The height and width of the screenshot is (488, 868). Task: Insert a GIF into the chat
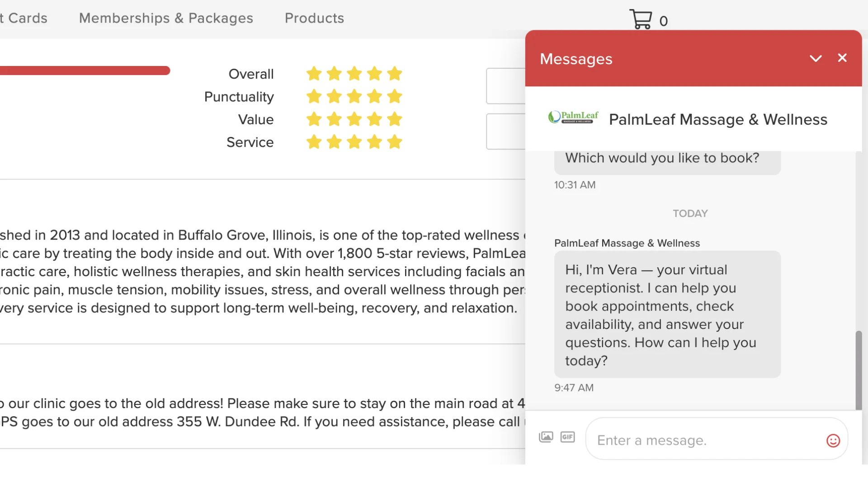tap(567, 437)
